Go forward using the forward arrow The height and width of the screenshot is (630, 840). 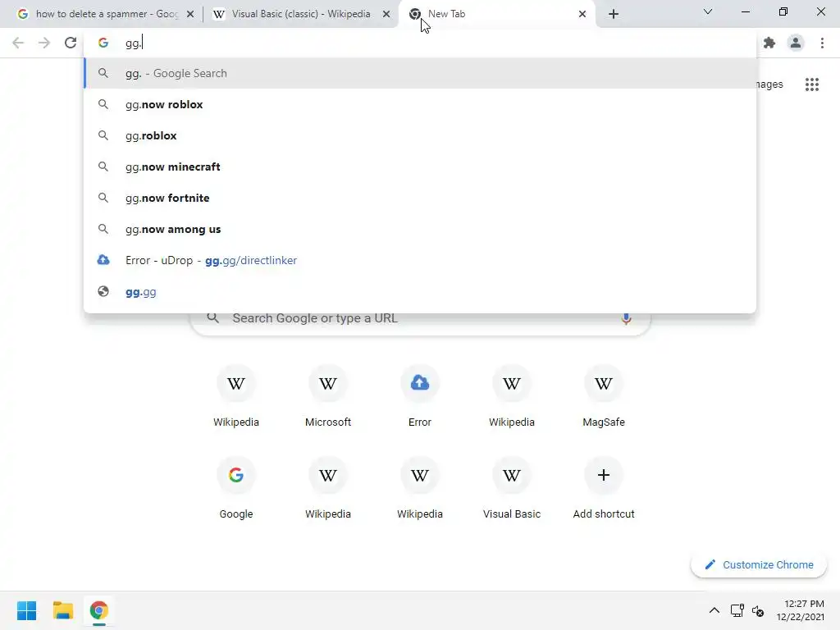[x=44, y=43]
